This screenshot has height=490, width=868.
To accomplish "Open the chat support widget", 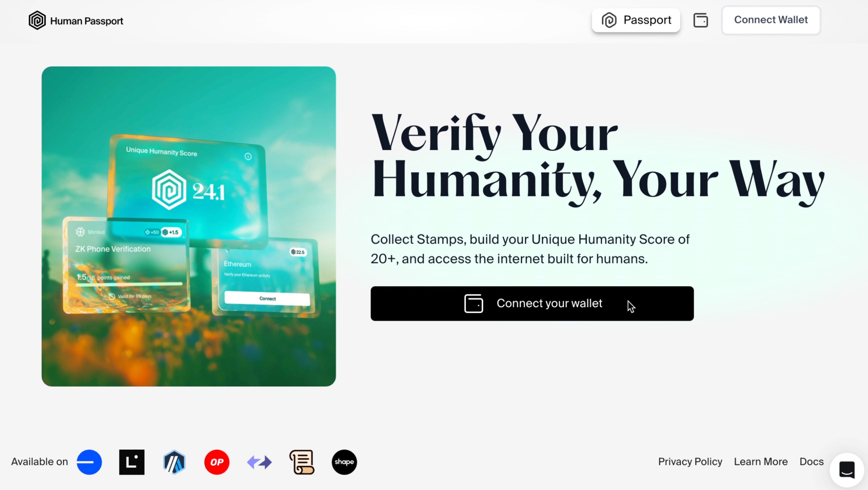I will [847, 470].
